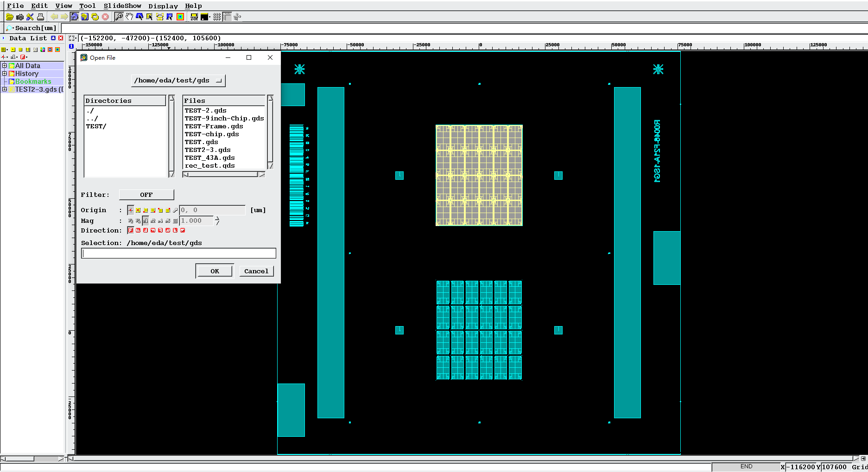The height and width of the screenshot is (472, 868).
Task: Open the SlideShow menu
Action: coord(122,6)
